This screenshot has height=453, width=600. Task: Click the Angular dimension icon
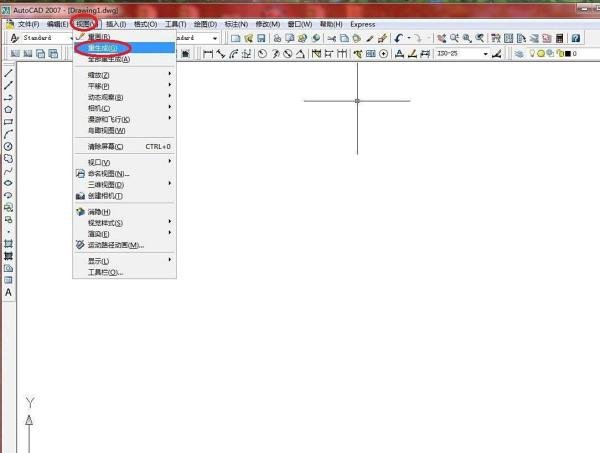(300, 54)
